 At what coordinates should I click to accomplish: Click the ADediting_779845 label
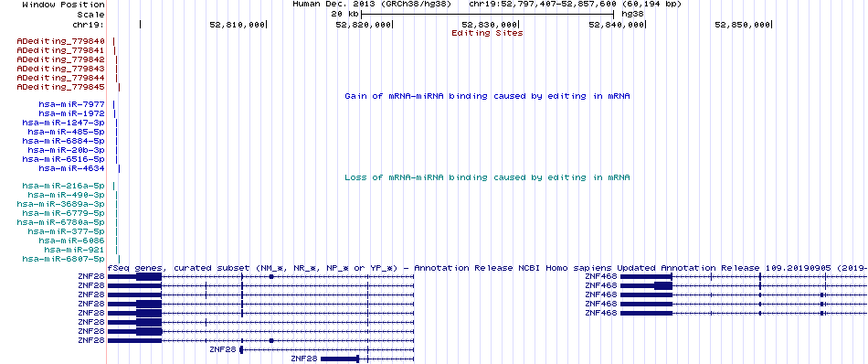click(61, 87)
